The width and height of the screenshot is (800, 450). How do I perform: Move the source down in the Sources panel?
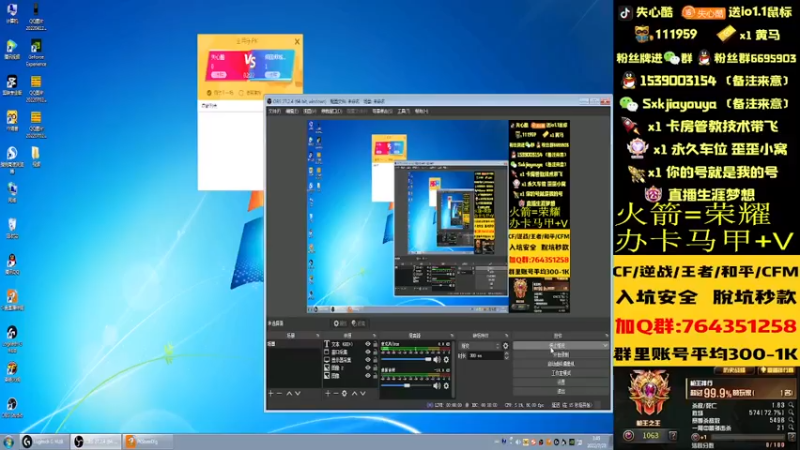(x=363, y=393)
